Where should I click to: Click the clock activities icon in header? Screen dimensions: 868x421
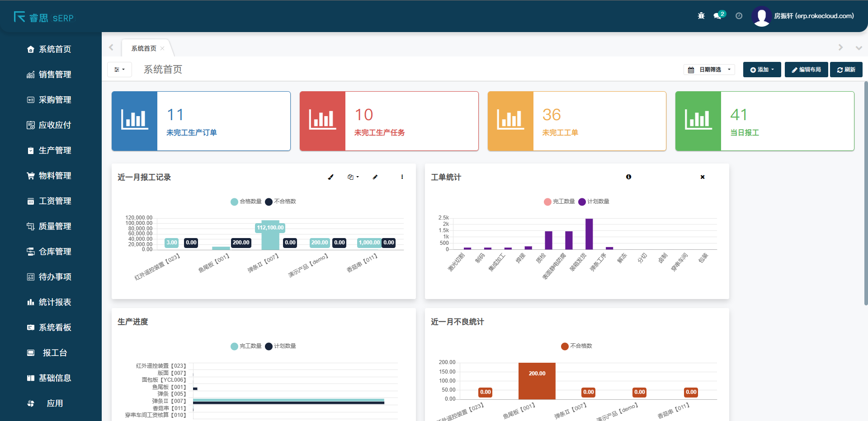pos(739,16)
